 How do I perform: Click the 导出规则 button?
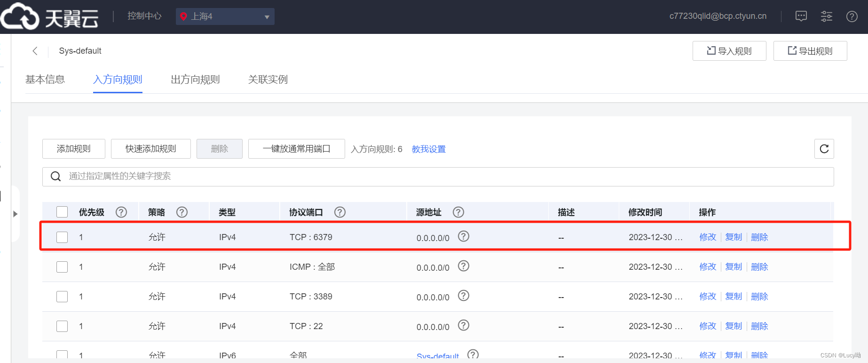click(810, 51)
